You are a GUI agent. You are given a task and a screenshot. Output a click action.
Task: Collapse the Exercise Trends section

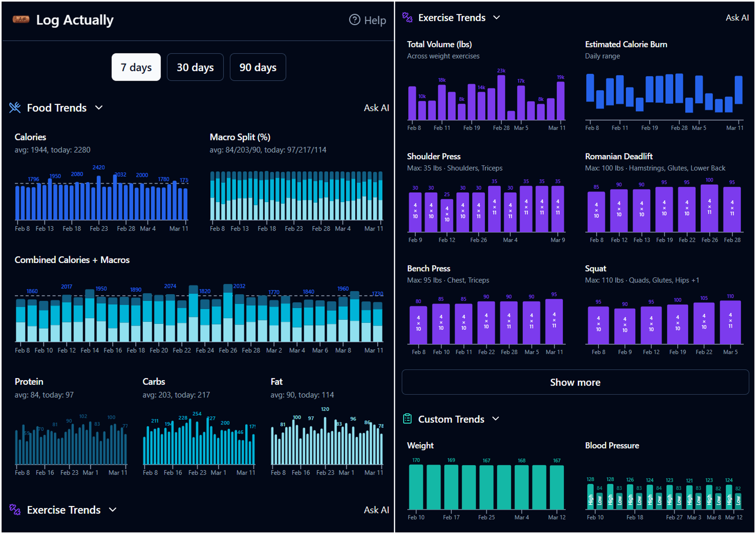pyautogui.click(x=497, y=17)
